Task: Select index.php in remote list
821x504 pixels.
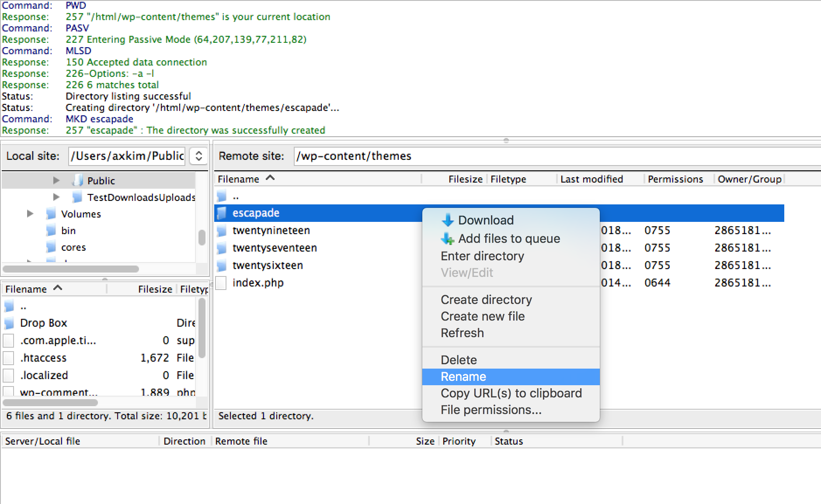Action: coord(499,283)
